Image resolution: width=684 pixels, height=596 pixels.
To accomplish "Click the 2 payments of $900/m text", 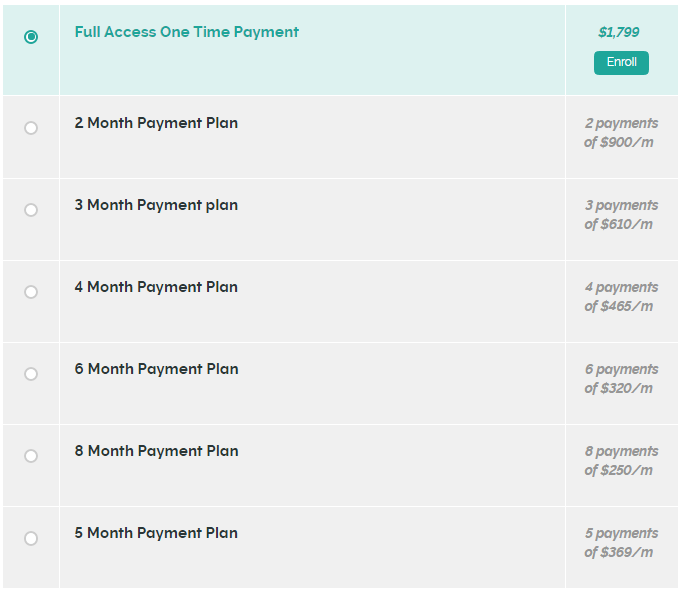I will [620, 133].
